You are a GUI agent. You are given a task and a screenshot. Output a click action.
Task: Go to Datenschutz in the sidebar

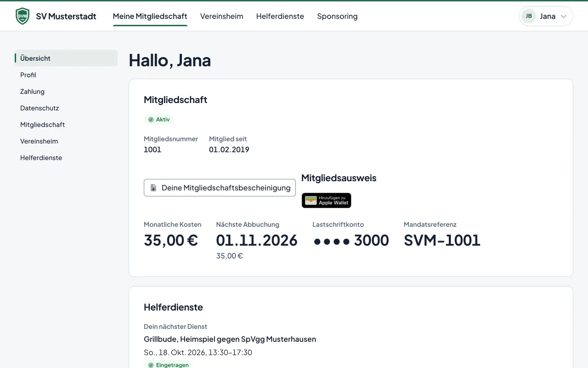[x=66, y=108]
